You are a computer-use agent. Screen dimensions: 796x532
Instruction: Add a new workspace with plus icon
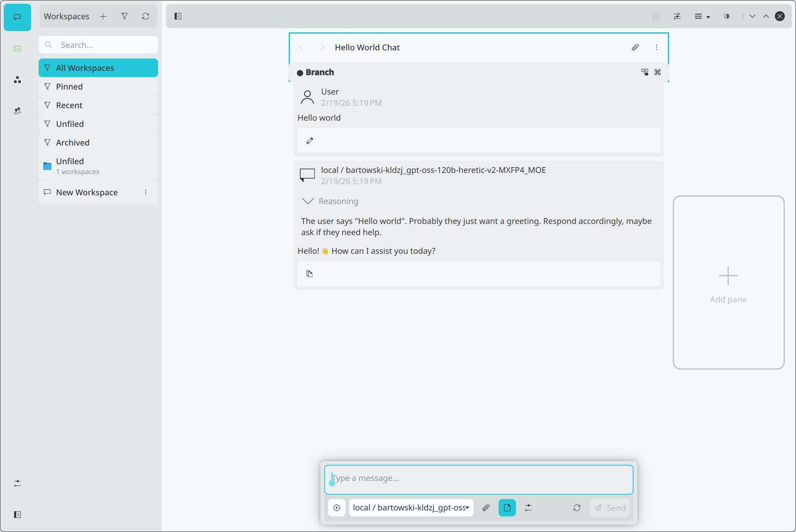[103, 16]
